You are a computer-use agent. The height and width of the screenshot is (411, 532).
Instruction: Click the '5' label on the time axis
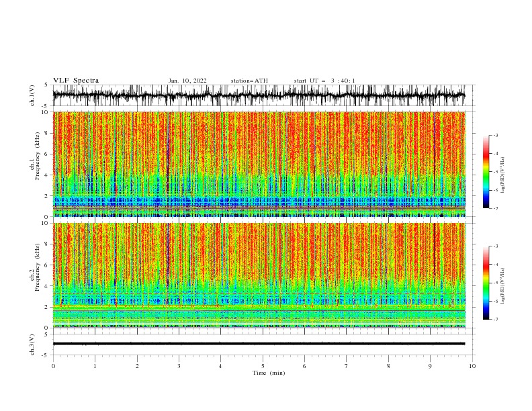pos(263,366)
